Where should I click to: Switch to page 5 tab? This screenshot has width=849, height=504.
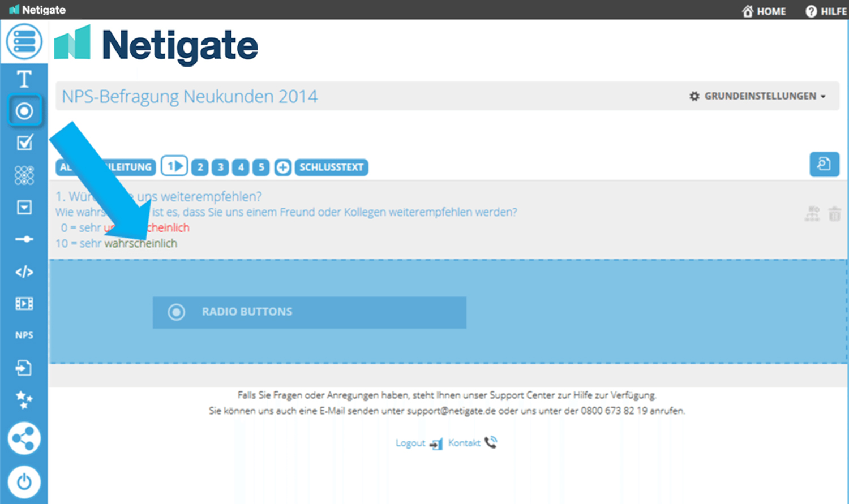(x=261, y=167)
